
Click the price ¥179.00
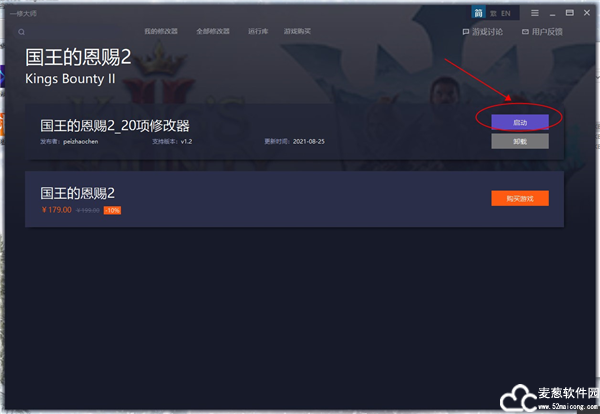click(x=57, y=210)
